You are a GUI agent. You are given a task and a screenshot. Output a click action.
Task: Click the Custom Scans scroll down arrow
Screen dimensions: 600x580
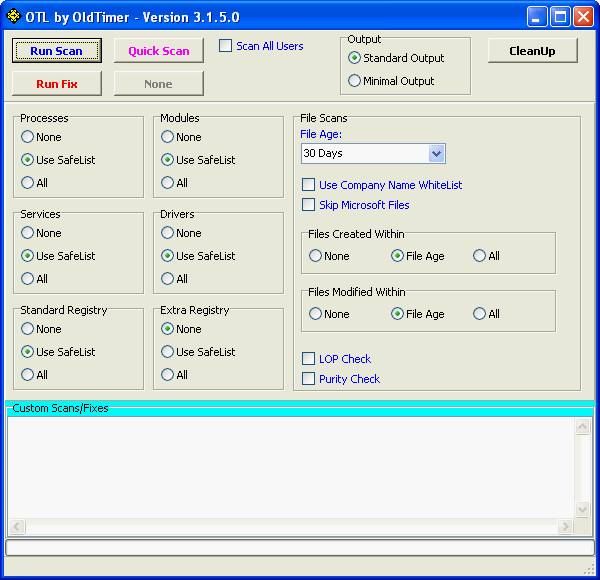[582, 510]
